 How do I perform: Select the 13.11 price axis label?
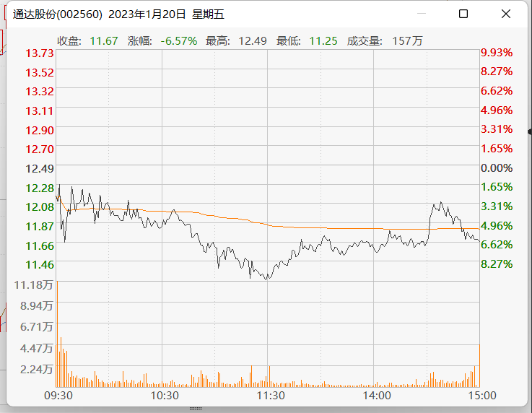coord(40,110)
